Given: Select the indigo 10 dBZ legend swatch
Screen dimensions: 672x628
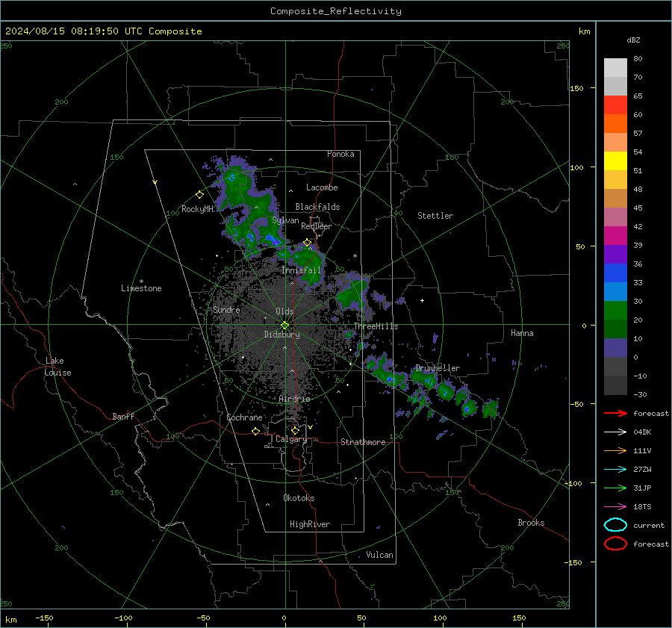Looking at the screenshot, I should tap(615, 348).
